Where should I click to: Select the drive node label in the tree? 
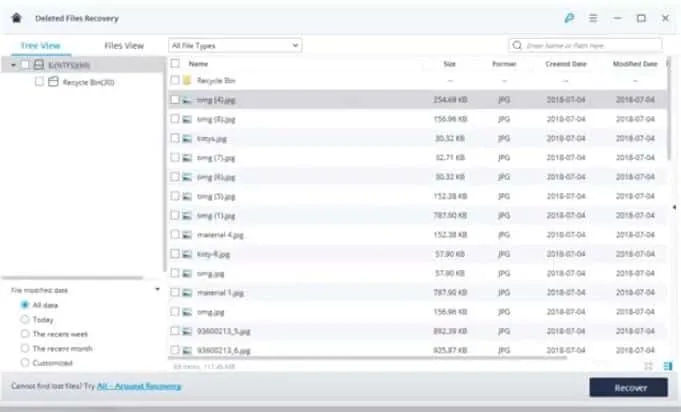69,65
